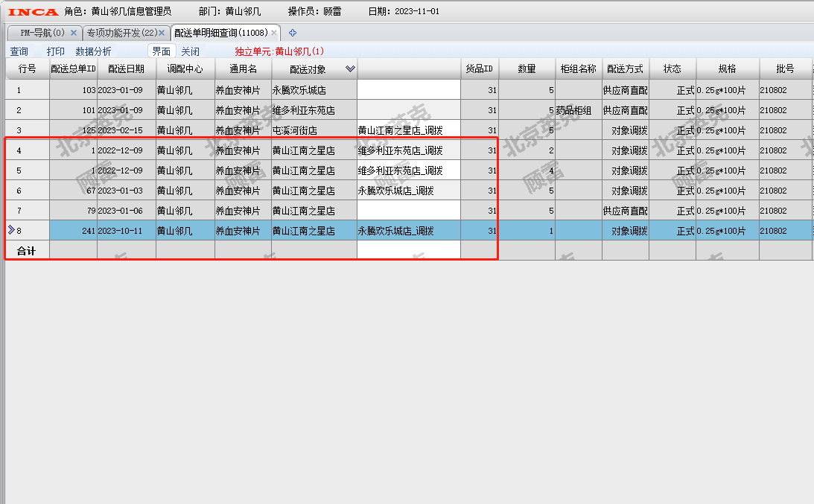Select row 2 by its row number

pyautogui.click(x=27, y=110)
